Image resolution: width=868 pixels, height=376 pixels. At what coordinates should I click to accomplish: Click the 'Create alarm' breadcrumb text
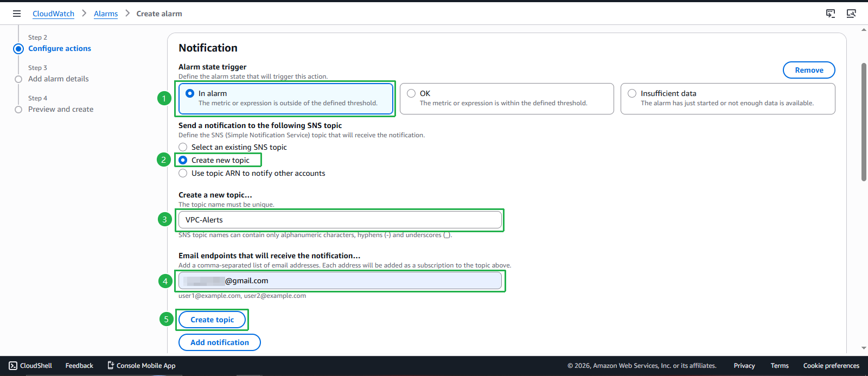click(x=159, y=14)
